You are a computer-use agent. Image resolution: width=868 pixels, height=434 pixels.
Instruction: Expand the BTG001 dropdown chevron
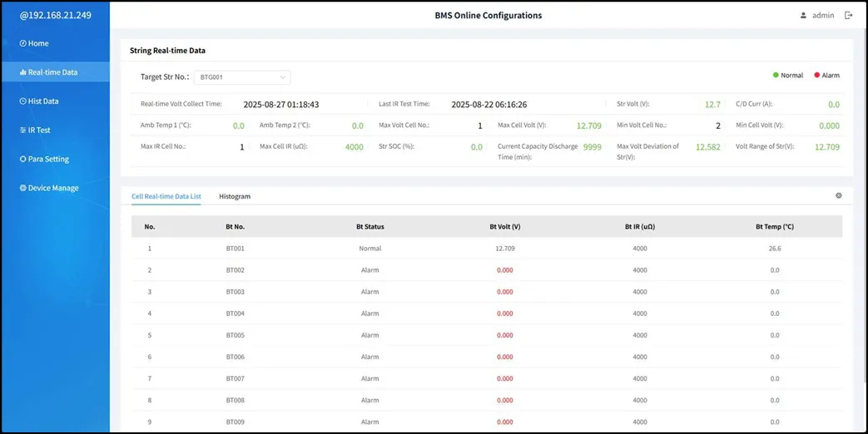283,77
